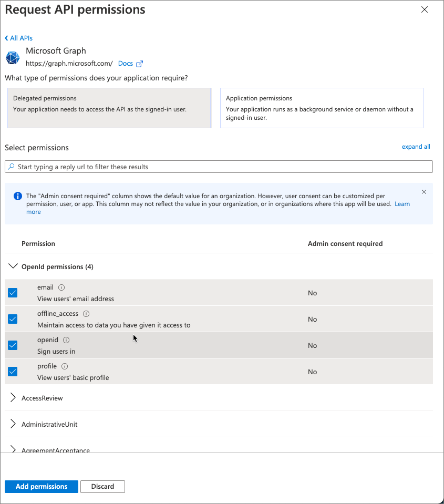Uncheck the email permission checkbox
This screenshot has width=444, height=504.
[13, 293]
